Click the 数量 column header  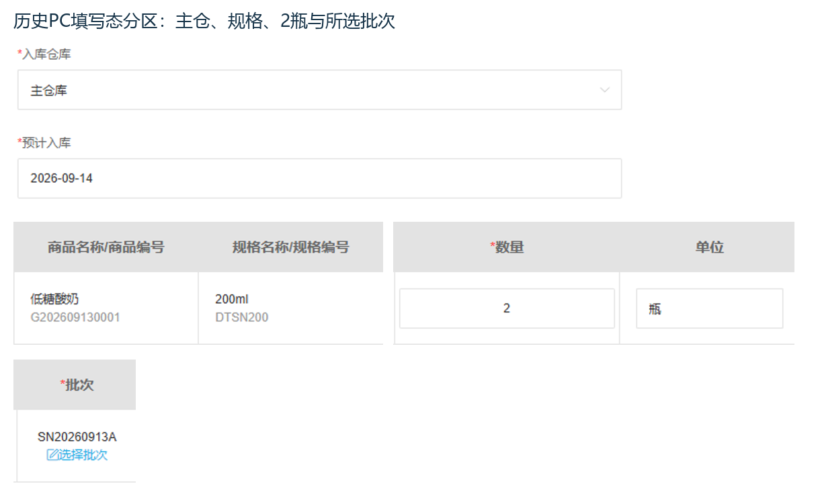[x=507, y=247]
